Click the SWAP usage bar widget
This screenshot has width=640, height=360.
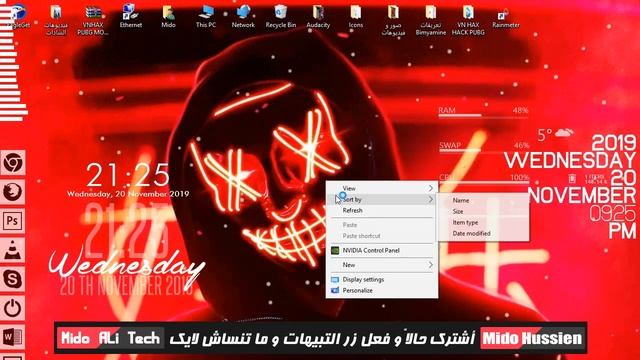[483, 147]
